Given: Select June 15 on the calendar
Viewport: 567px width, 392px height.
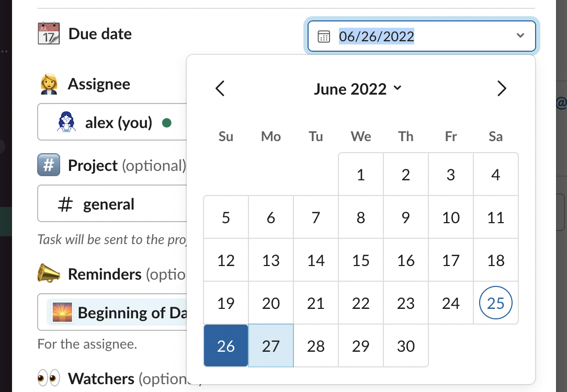Looking at the screenshot, I should (x=361, y=260).
